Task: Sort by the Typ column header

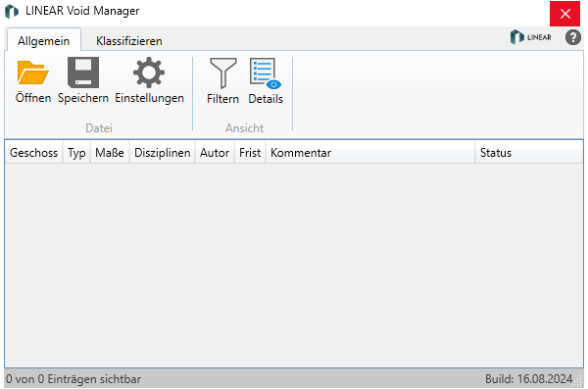Action: (x=76, y=153)
